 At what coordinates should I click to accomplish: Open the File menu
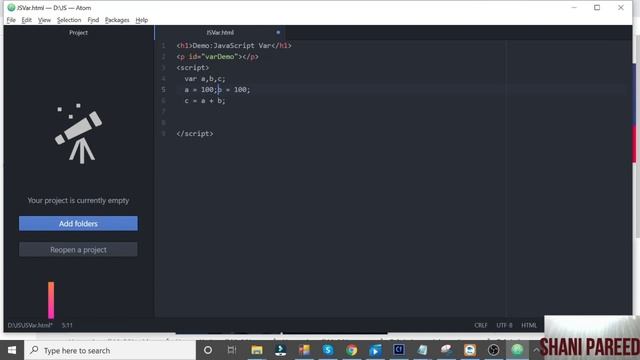(11, 20)
